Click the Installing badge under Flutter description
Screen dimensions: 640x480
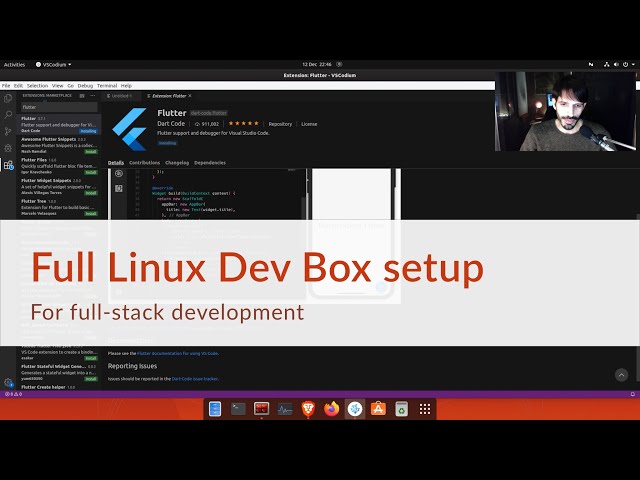pos(167,143)
